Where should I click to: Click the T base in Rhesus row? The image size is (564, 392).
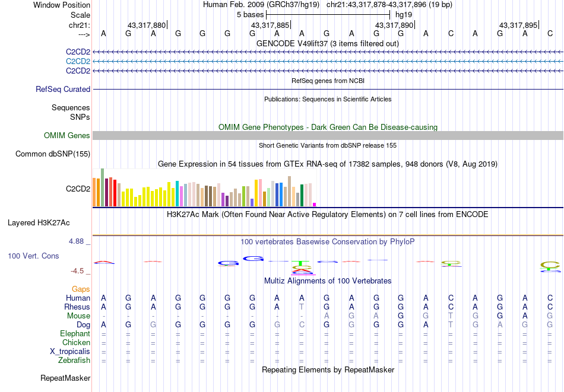302,307
